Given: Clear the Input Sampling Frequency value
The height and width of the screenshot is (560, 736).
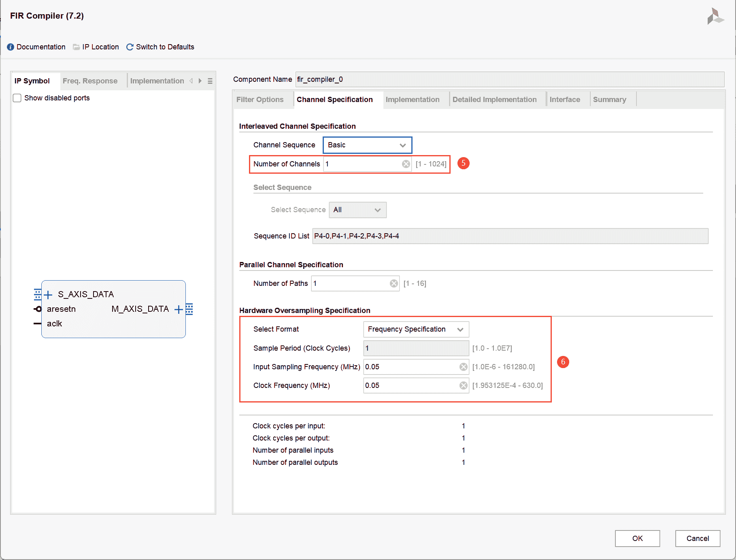Looking at the screenshot, I should click(463, 367).
